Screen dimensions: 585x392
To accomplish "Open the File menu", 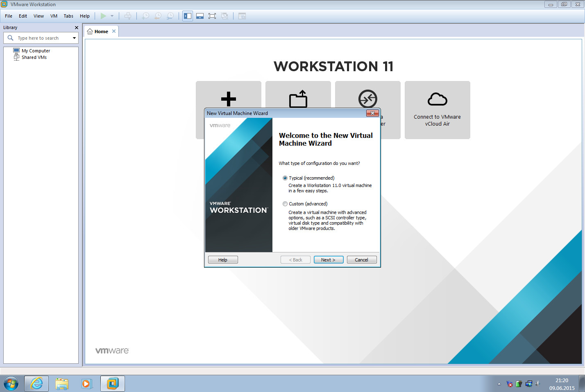I will 9,16.
